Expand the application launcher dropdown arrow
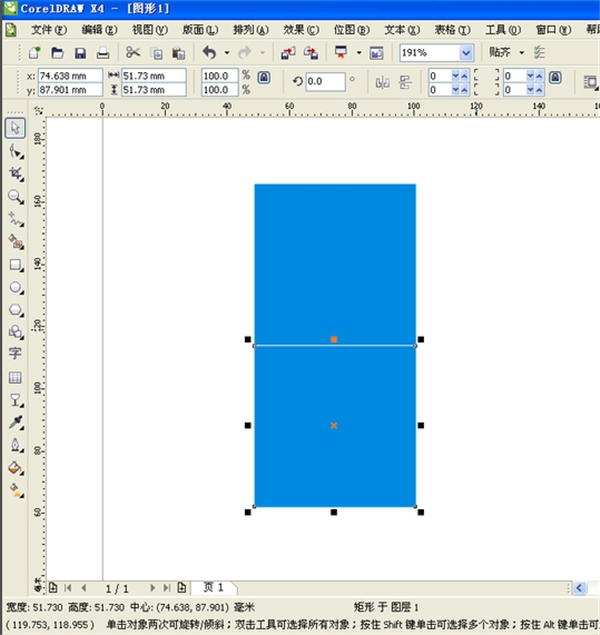This screenshot has height=635, width=600. (x=359, y=53)
